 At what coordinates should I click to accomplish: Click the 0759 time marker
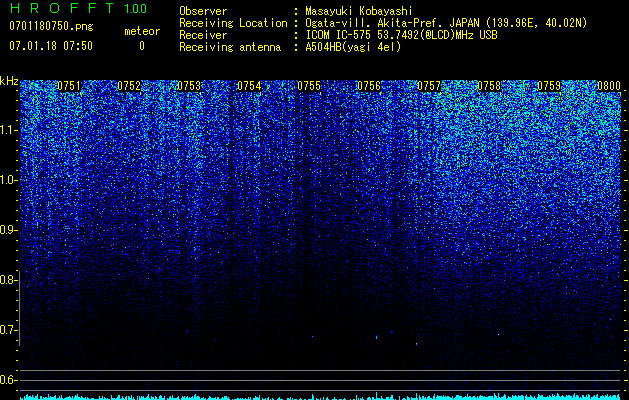[549, 86]
